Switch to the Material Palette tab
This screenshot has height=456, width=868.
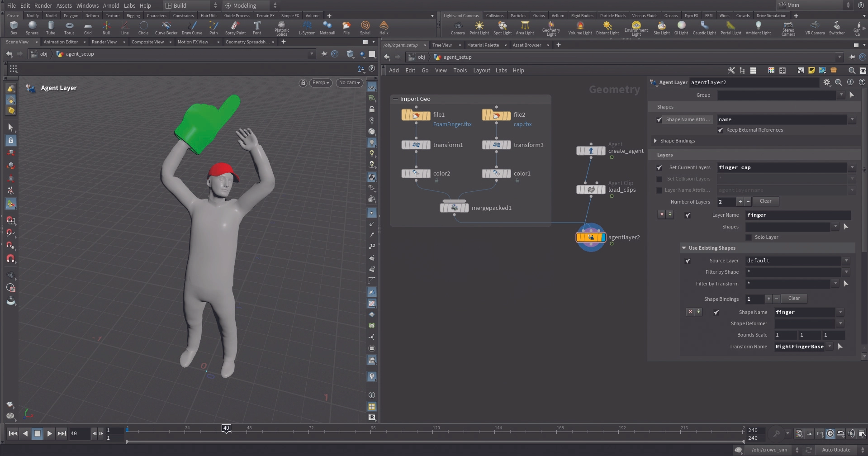click(483, 45)
